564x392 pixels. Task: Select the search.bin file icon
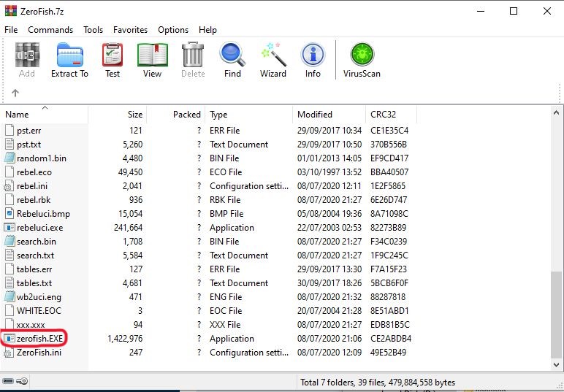[9, 242]
